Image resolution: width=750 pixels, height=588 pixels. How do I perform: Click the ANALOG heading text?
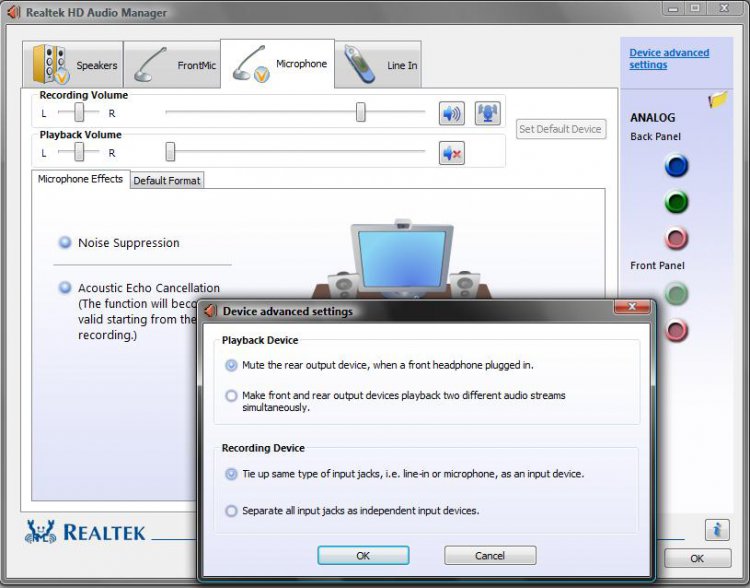pos(652,117)
